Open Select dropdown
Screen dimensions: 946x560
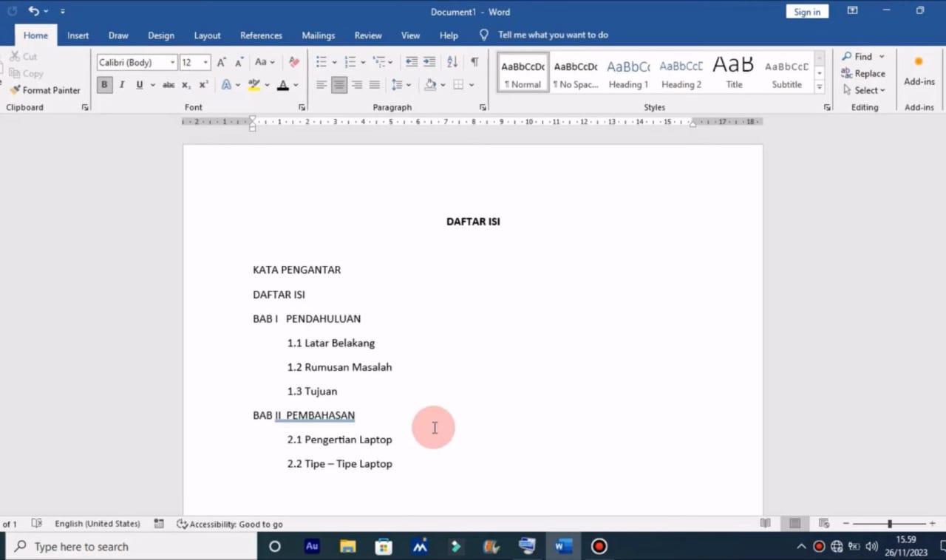coord(864,90)
